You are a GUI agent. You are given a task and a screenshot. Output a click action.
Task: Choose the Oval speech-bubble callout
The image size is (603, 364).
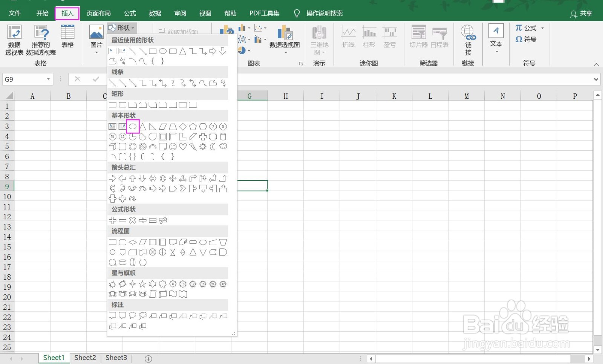[133, 316]
